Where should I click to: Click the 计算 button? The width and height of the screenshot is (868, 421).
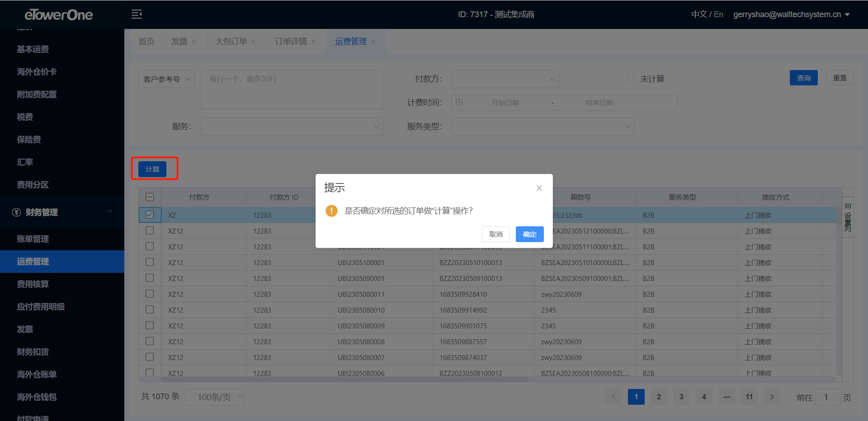click(152, 169)
